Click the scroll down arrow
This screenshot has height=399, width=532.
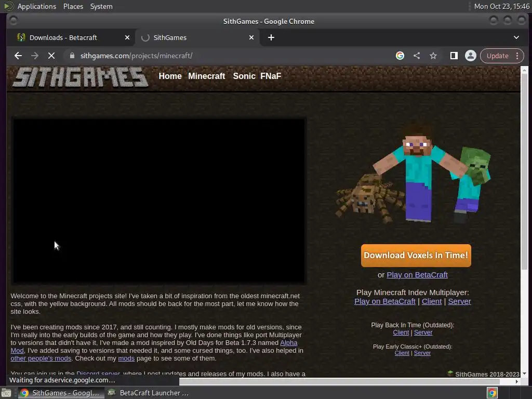click(524, 374)
